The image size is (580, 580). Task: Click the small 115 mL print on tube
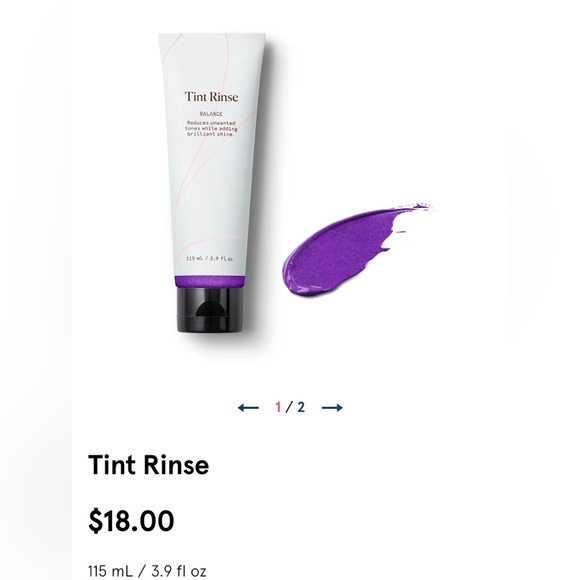pos(209,259)
